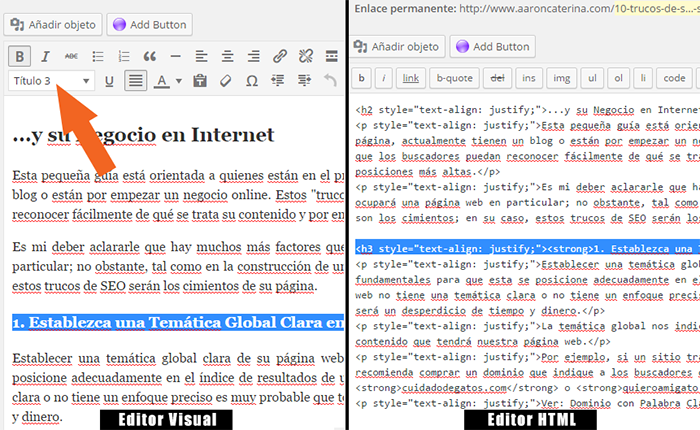Insert or edit a hyperlink
Viewport: 700px width, 430px height.
tap(280, 55)
